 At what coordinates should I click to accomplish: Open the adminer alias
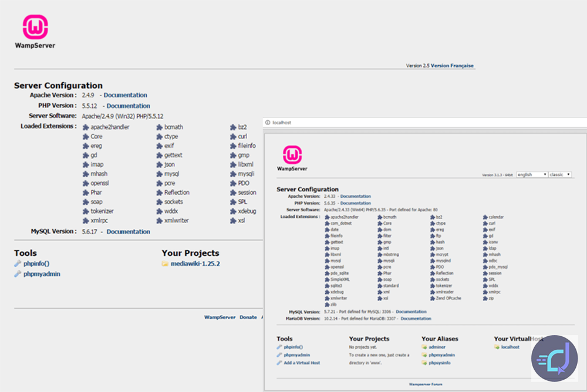click(437, 347)
